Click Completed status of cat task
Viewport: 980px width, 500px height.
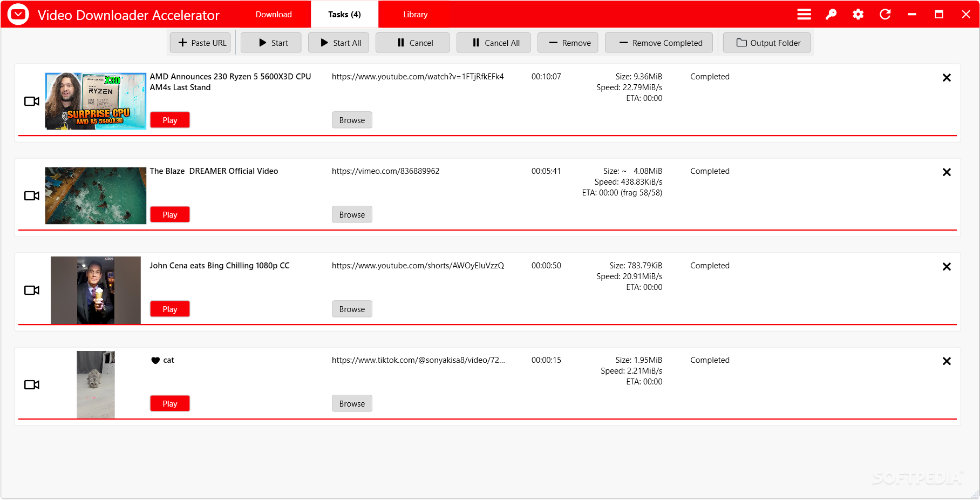point(710,360)
